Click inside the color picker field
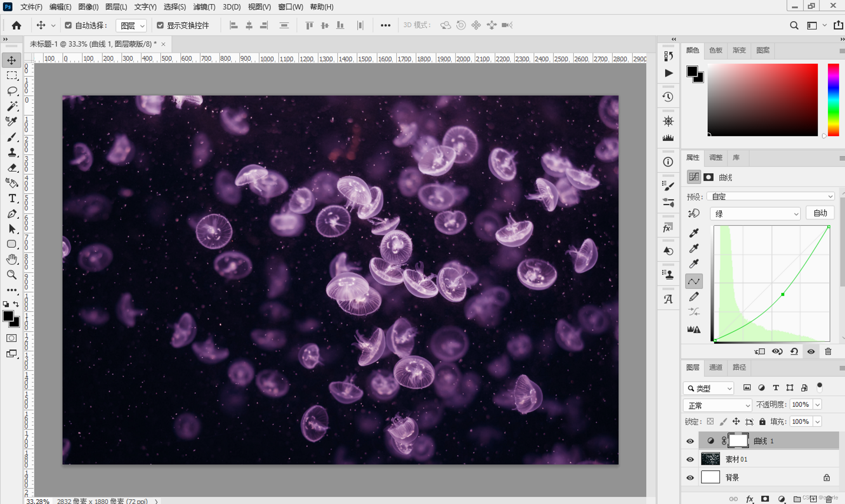The image size is (845, 504). (762, 100)
